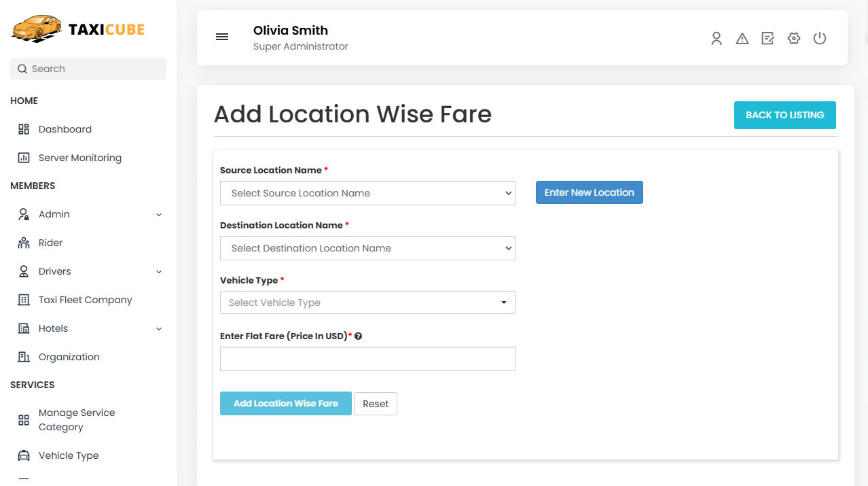Open the user profile icon in the header
The width and height of the screenshot is (868, 486).
point(716,39)
